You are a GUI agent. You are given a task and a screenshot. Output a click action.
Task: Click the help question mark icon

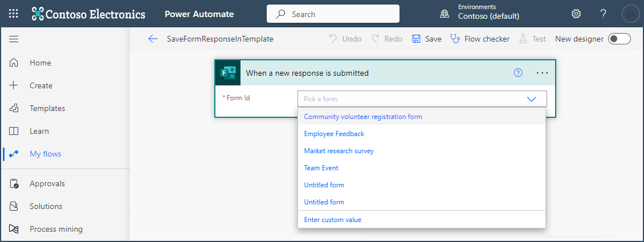coord(603,14)
